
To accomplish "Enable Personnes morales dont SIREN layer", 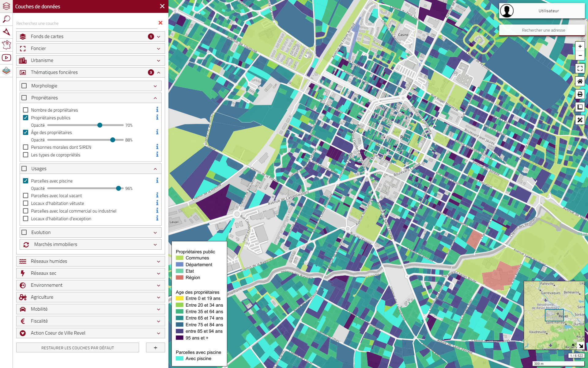I will pyautogui.click(x=26, y=147).
